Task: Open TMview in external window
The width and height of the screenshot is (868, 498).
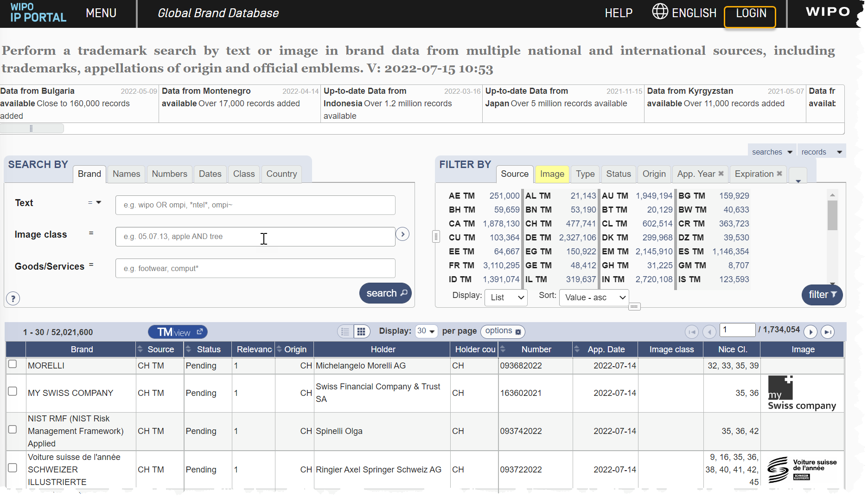Action: click(200, 331)
